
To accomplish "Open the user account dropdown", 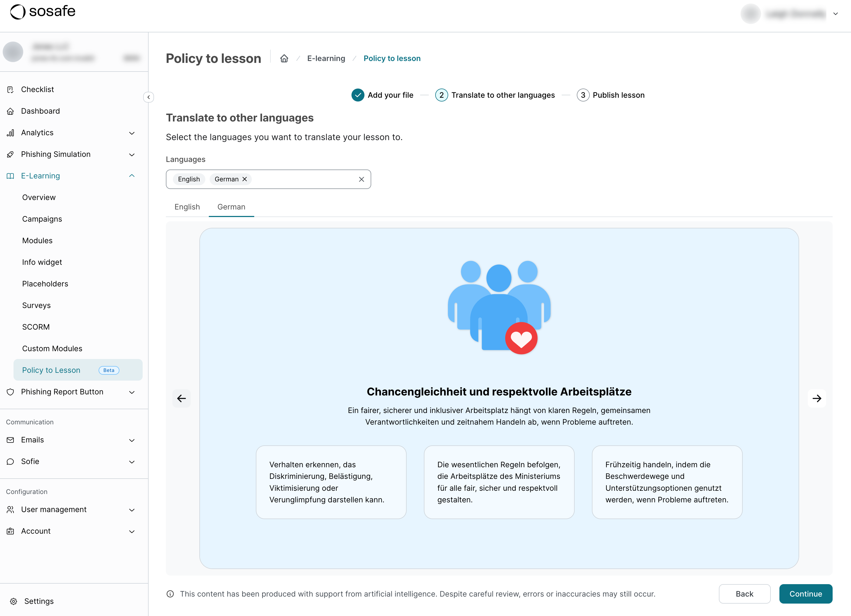I will coord(835,14).
